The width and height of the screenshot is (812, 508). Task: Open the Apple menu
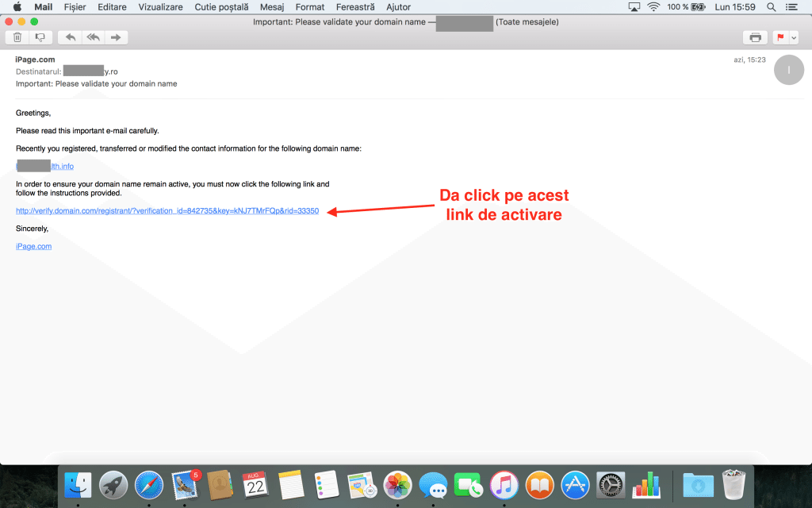(17, 6)
